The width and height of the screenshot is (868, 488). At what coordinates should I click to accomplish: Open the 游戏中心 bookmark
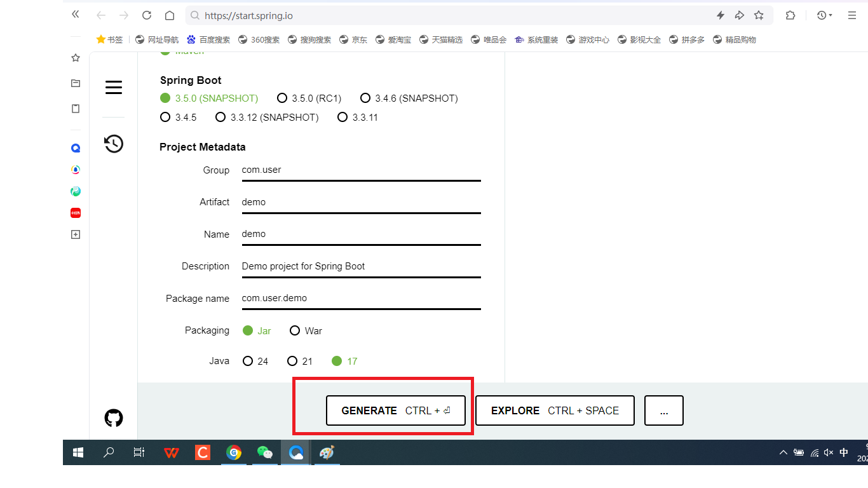[588, 39]
